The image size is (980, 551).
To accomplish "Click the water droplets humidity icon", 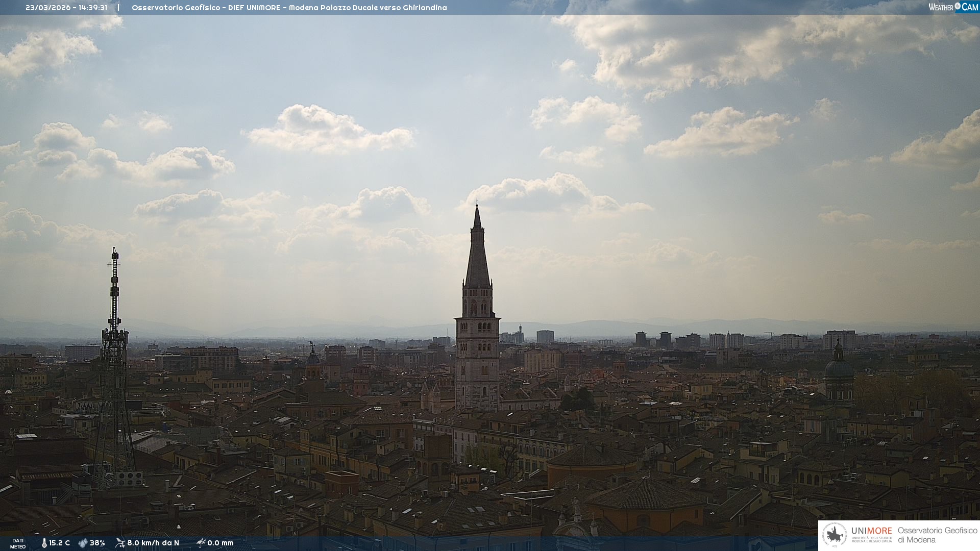I will (83, 543).
